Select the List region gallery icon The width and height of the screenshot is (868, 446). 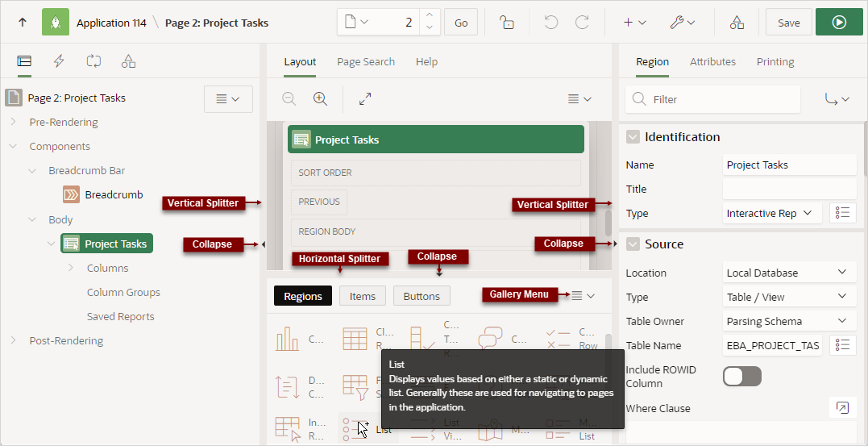[x=353, y=429]
